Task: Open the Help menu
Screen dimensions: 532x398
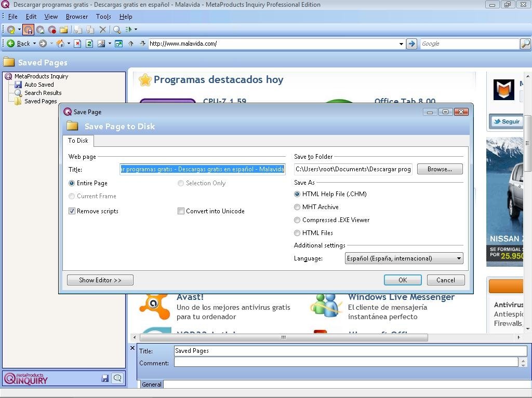Action: point(126,17)
